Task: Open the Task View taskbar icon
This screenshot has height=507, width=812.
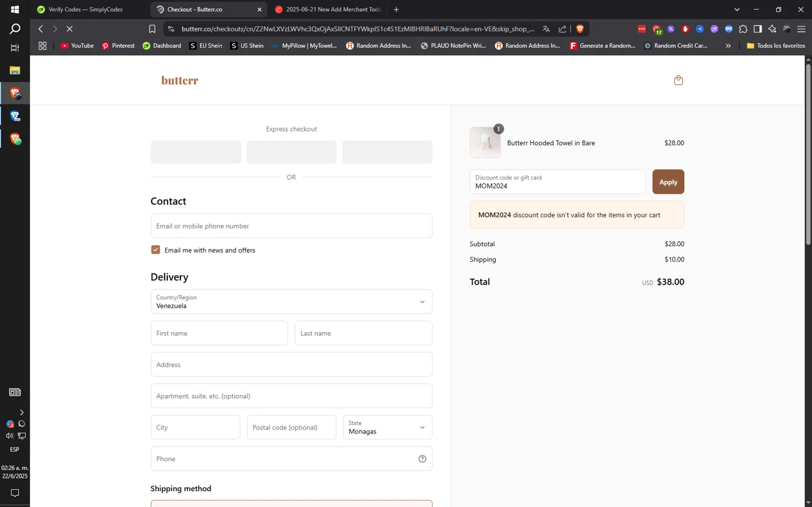Action: (15, 48)
